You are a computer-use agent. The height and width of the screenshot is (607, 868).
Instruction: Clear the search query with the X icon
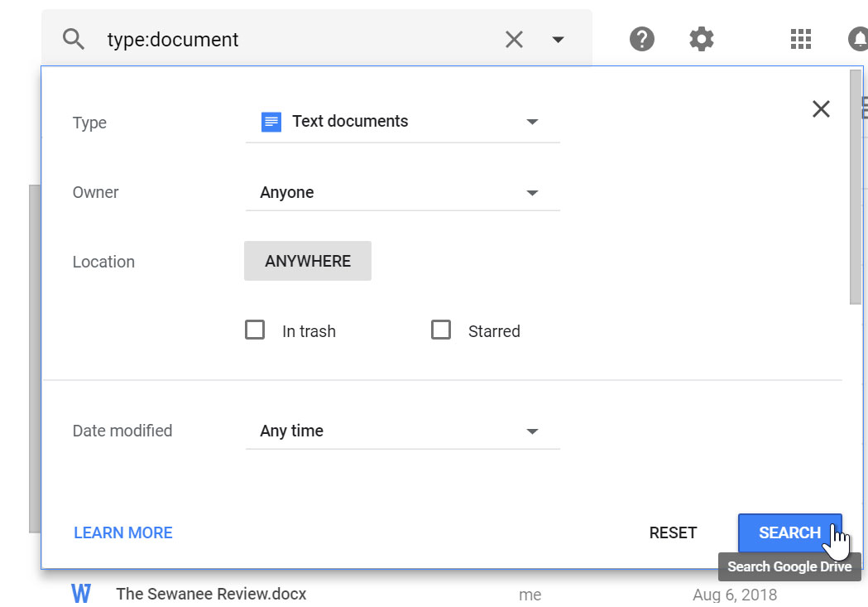513,38
